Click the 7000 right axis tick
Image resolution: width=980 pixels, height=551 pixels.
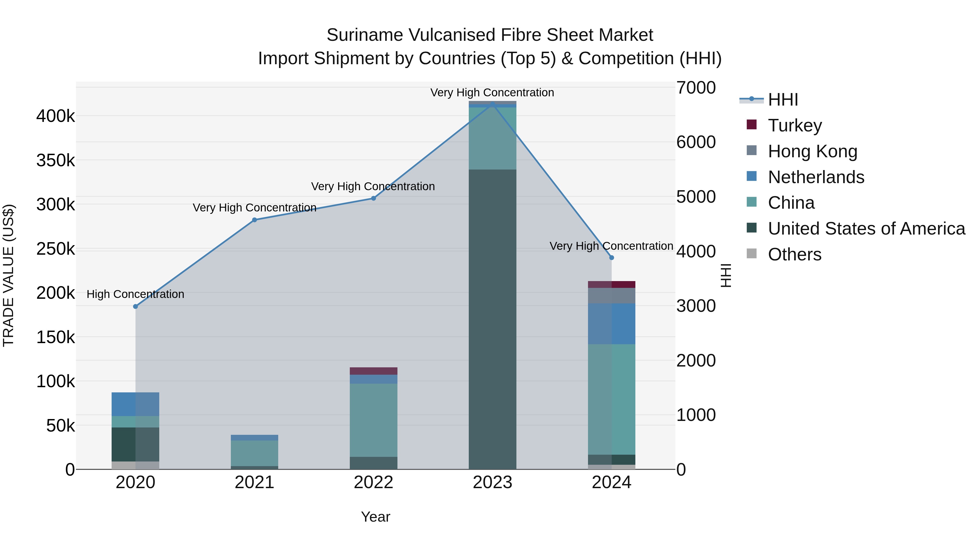tap(696, 88)
